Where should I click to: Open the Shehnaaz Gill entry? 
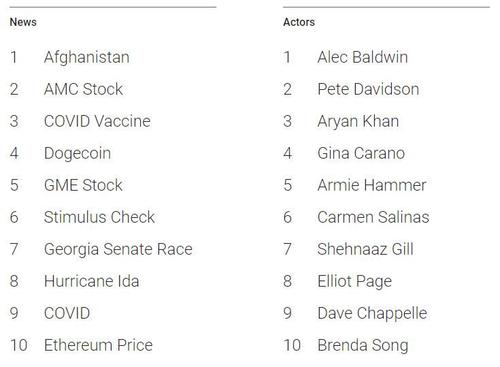point(366,249)
